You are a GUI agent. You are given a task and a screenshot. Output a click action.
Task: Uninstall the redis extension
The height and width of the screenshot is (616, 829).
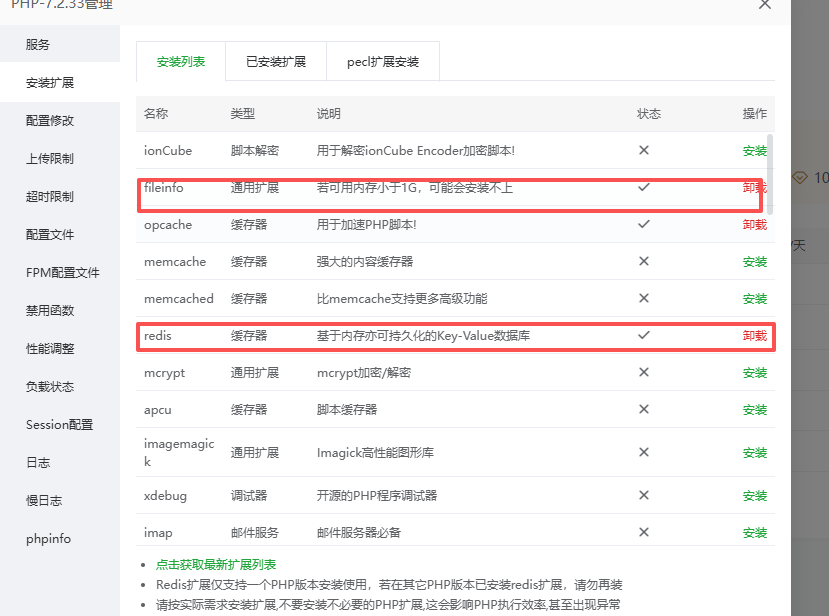754,336
